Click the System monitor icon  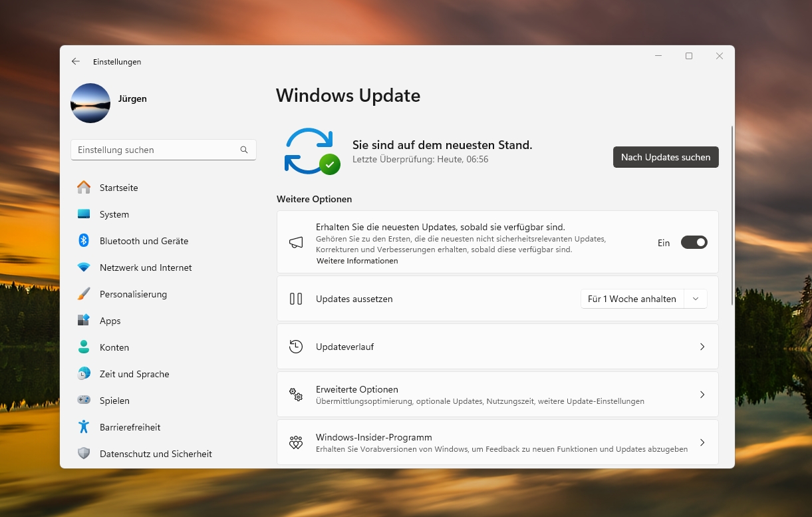point(84,214)
